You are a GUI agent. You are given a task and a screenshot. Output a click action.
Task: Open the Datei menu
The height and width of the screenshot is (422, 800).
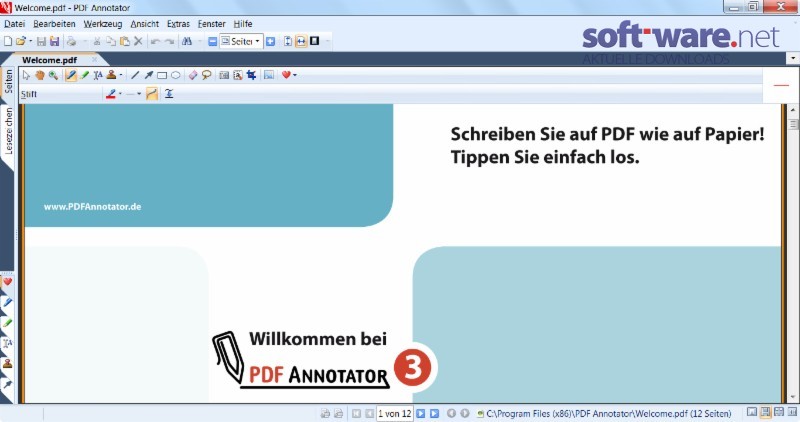(14, 23)
